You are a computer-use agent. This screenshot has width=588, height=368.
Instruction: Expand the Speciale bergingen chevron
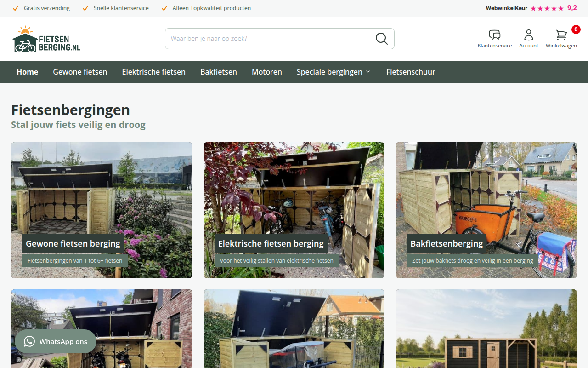[368, 72]
